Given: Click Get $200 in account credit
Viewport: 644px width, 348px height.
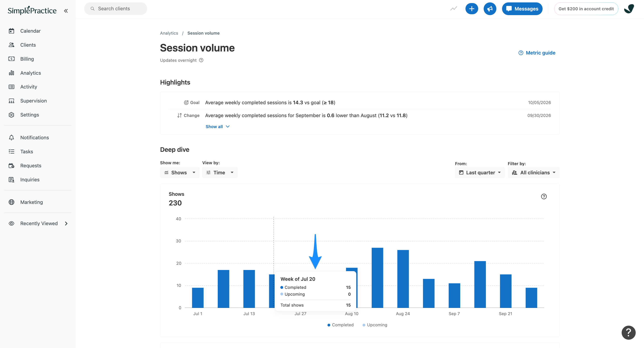Looking at the screenshot, I should click(586, 9).
